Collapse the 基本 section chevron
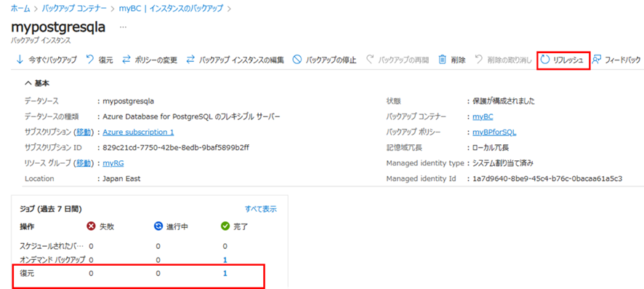Image resolution: width=644 pixels, height=289 pixels. point(28,83)
